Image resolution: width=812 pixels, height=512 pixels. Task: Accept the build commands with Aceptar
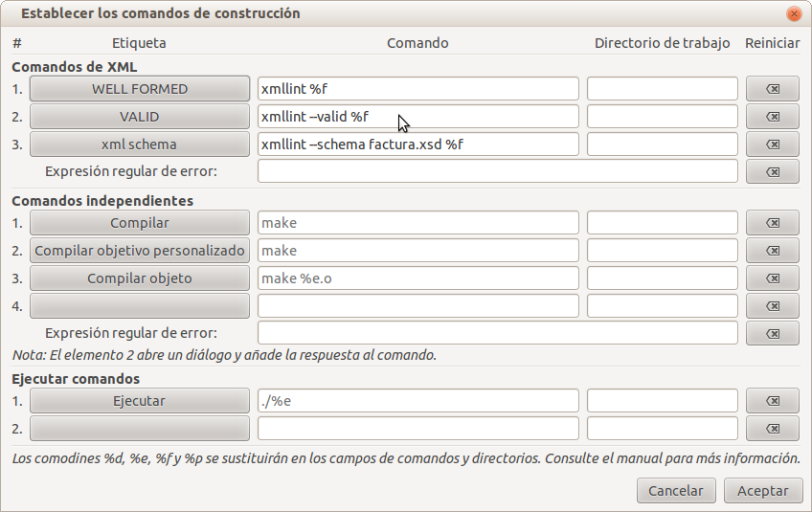[763, 490]
